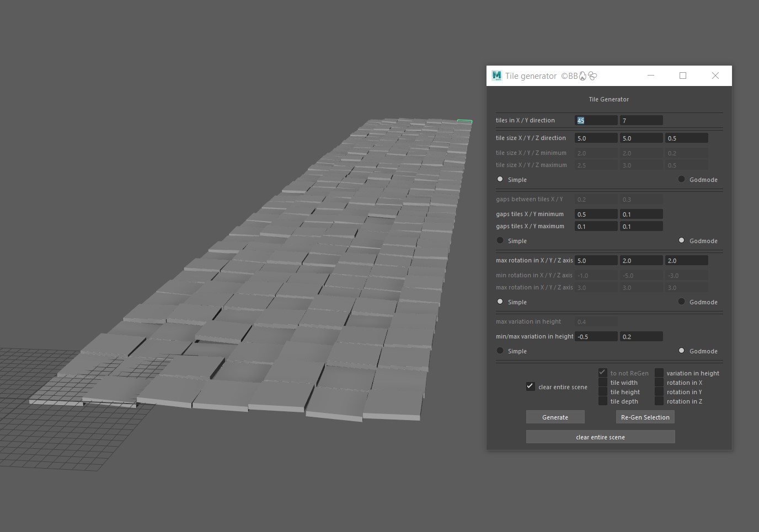Focus the tiles in X direction field showing 45
The height and width of the screenshot is (532, 759).
click(596, 120)
